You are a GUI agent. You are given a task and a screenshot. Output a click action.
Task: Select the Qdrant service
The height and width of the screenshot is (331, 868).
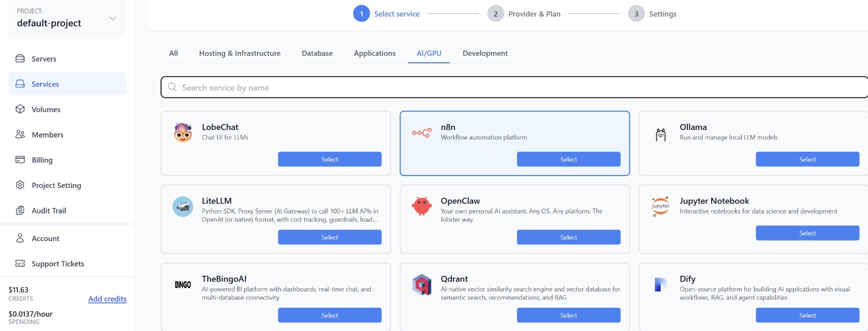pos(569,315)
